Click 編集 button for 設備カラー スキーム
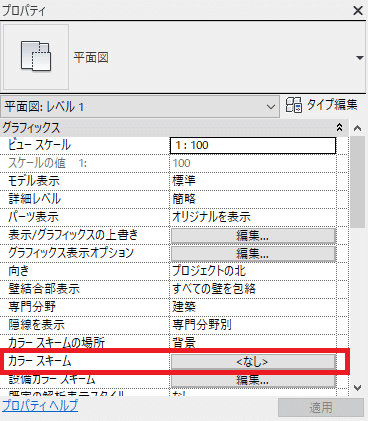Image resolution: width=368 pixels, height=421 pixels. coord(253,380)
